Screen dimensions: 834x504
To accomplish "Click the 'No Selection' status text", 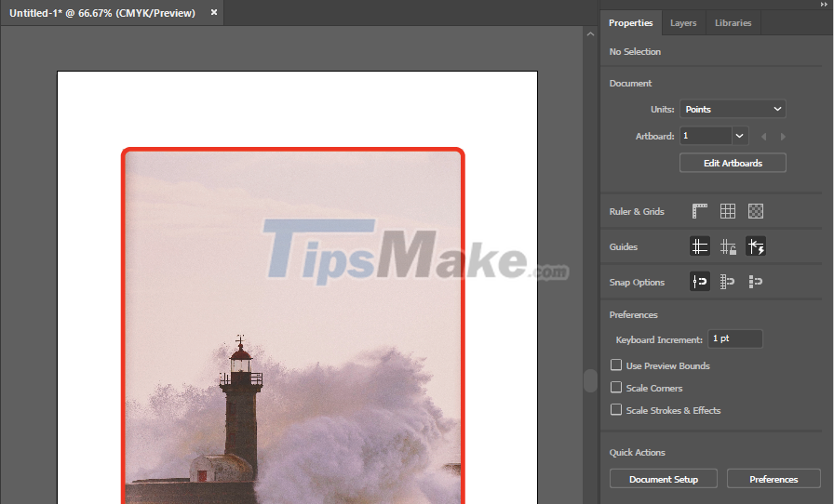I will pyautogui.click(x=635, y=51).
